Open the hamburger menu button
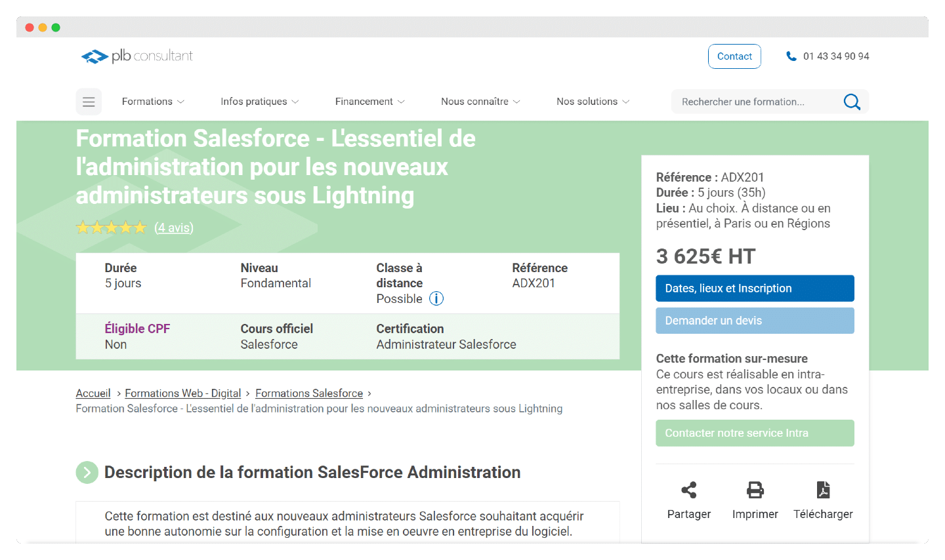The height and width of the screenshot is (560, 945). (89, 102)
